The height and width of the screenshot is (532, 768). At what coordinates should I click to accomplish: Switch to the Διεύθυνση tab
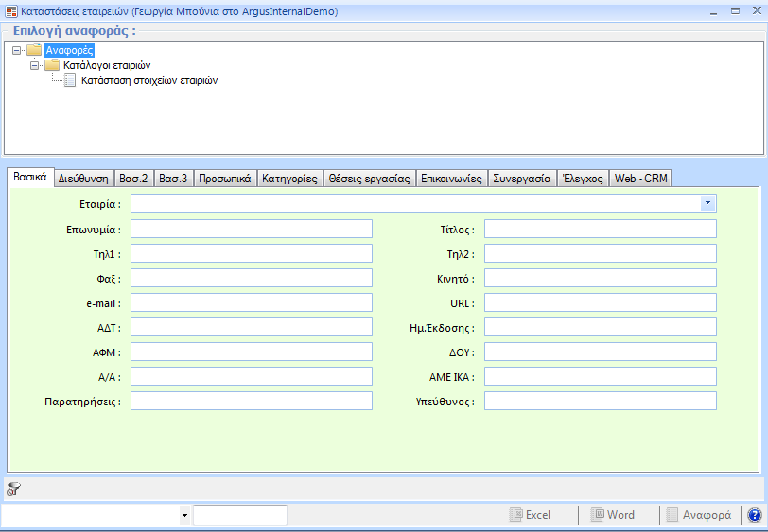(84, 178)
